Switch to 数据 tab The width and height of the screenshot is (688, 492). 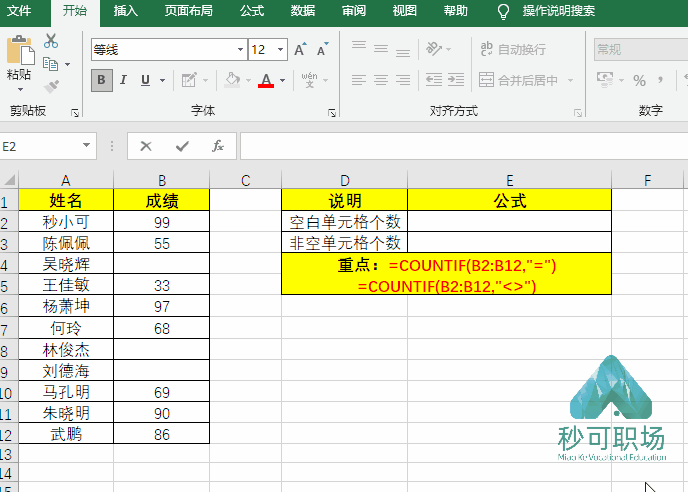pos(303,11)
